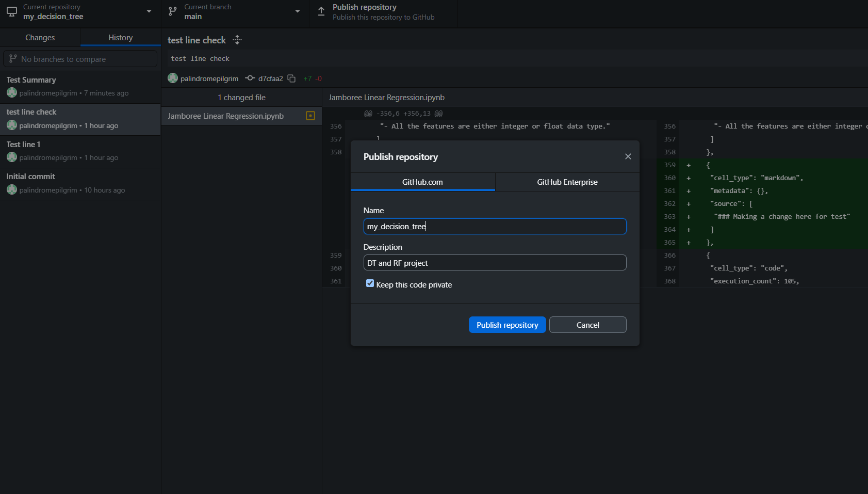Select the Initial commit entry
Image resolution: width=868 pixels, height=494 pixels.
[x=80, y=183]
